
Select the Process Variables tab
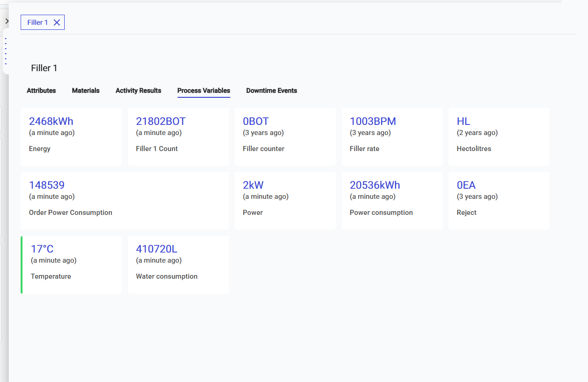click(204, 90)
